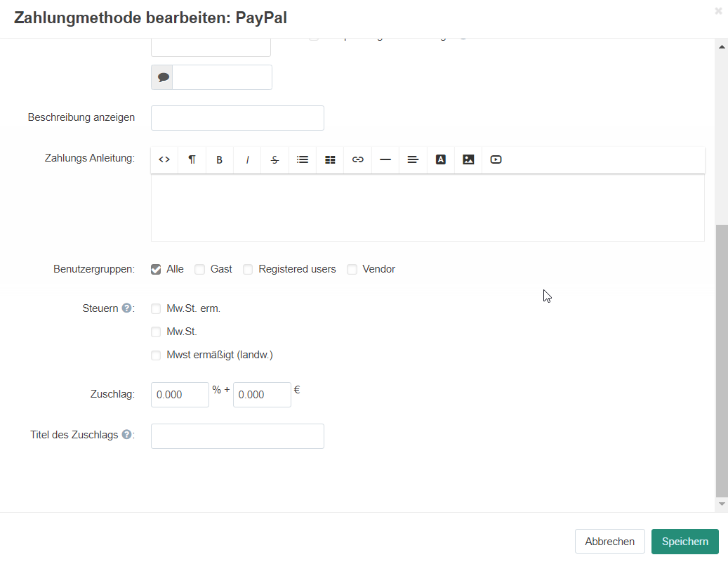Click into the Zahlungs Anleitung text area
Image resolution: width=728 pixels, height=569 pixels.
(428, 208)
